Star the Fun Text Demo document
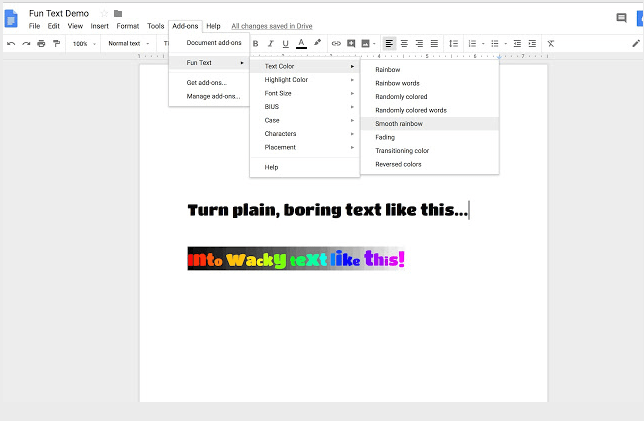Viewport: 644px width, 421px height. pyautogui.click(x=103, y=13)
